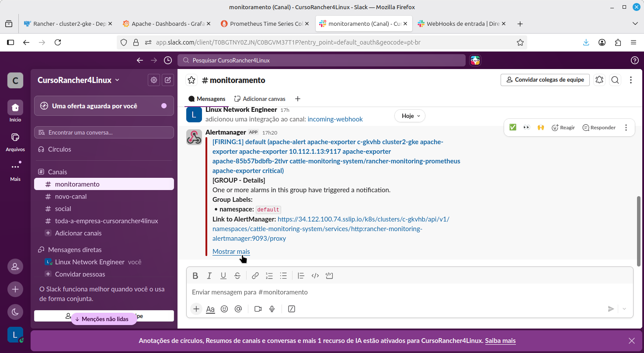Open send options dropdown arrow
Image resolution: width=644 pixels, height=353 pixels.
(x=624, y=309)
